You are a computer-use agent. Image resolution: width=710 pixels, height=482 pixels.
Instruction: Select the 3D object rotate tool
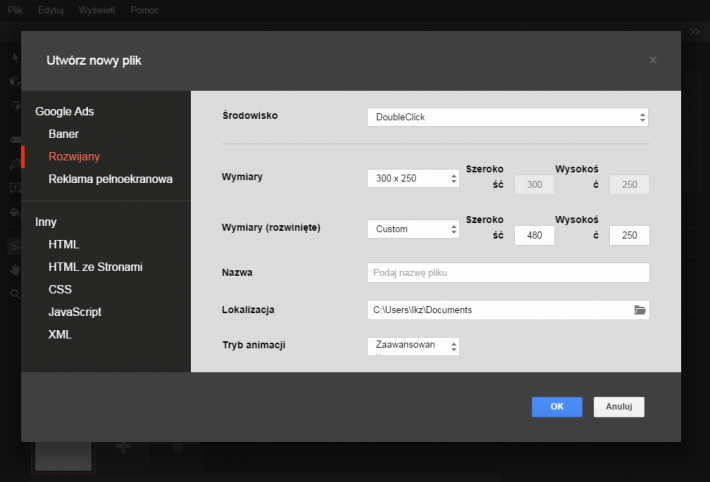click(x=15, y=82)
